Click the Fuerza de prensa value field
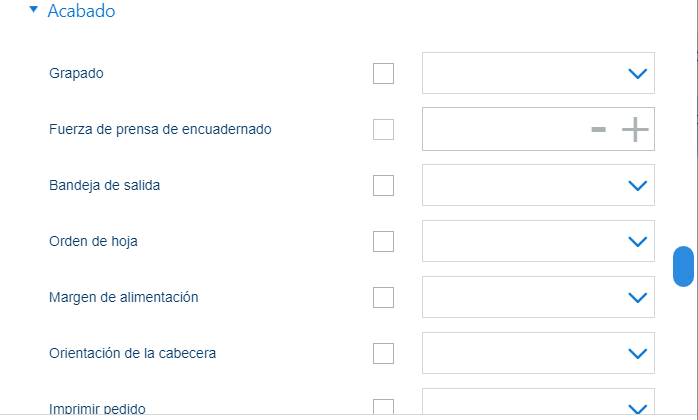Screen dimensions: 698x420 click(x=505, y=129)
